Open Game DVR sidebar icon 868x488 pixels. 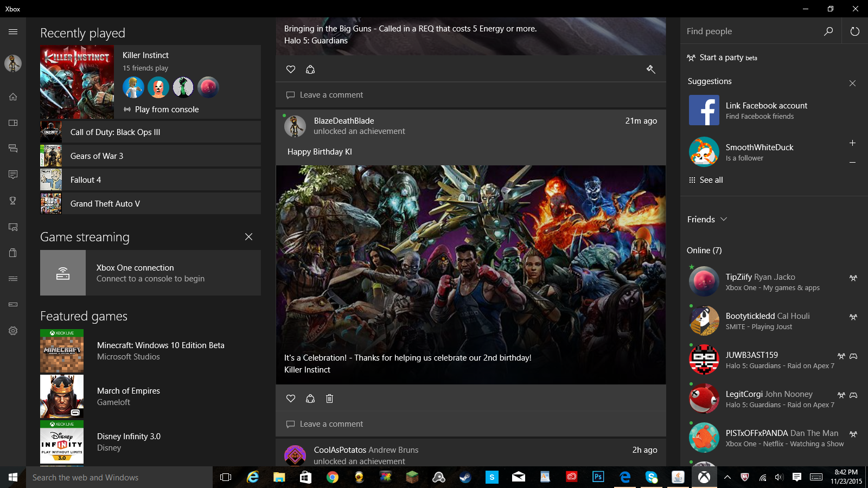click(x=13, y=227)
